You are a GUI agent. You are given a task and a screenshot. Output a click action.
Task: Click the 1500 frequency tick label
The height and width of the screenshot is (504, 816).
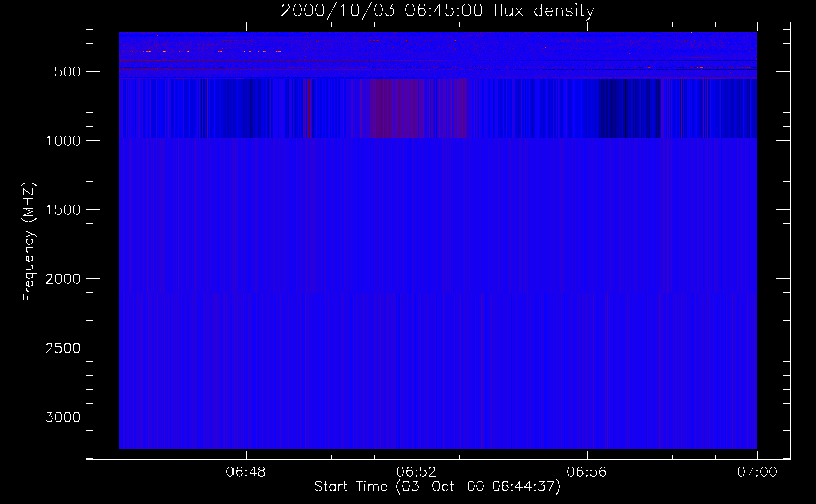[63, 210]
